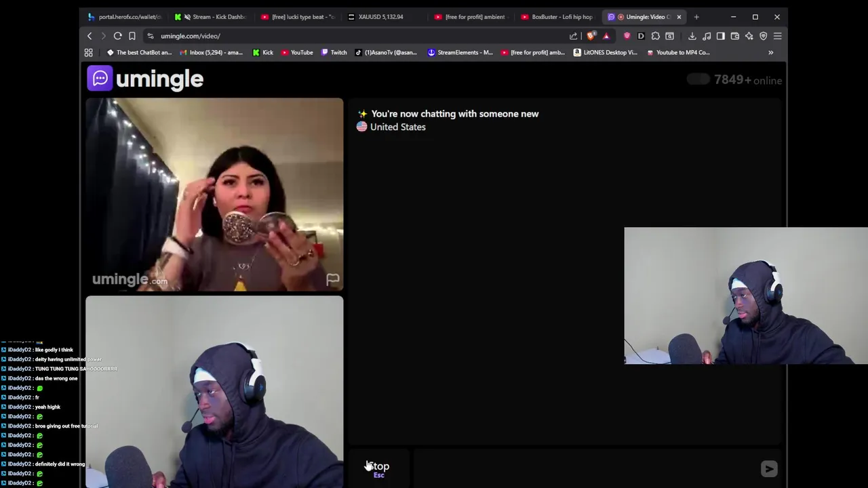Unmute the Kick Dashboard tab's muted icon
The width and height of the screenshot is (868, 488).
tap(187, 17)
